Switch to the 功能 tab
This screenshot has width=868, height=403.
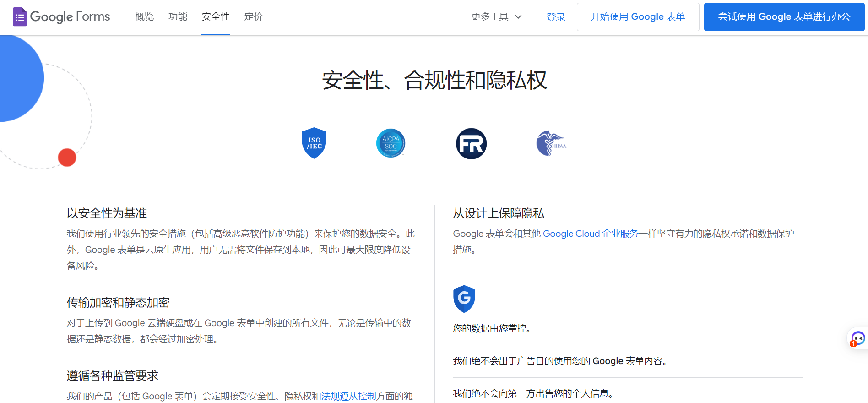178,17
